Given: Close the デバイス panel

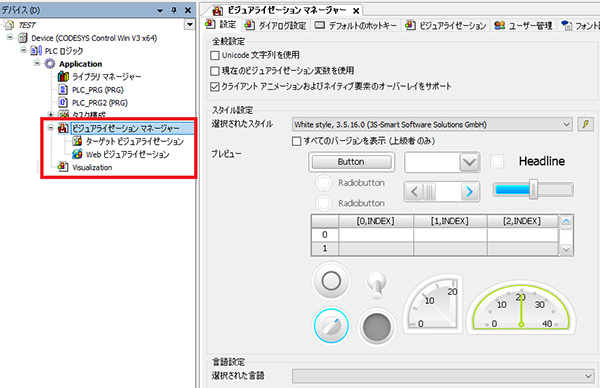Looking at the screenshot, I should (x=188, y=10).
